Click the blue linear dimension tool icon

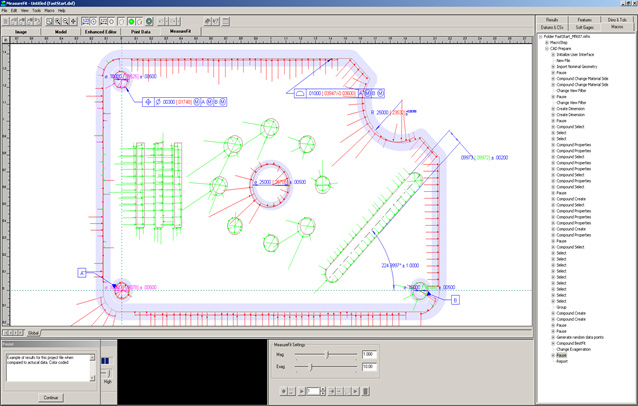click(x=85, y=22)
